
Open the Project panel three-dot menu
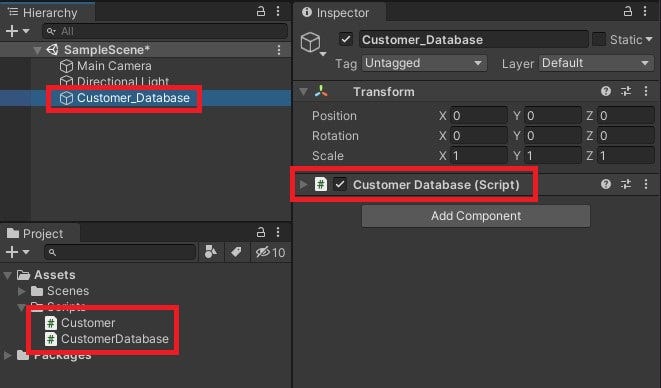coord(278,232)
